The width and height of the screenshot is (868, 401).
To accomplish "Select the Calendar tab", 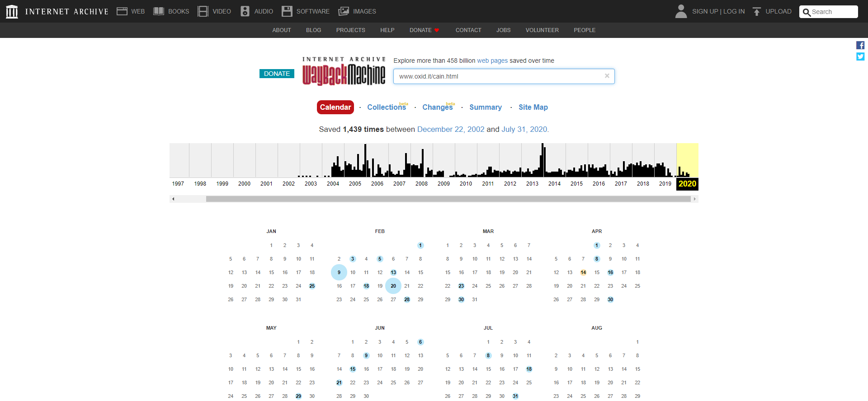I will click(335, 107).
